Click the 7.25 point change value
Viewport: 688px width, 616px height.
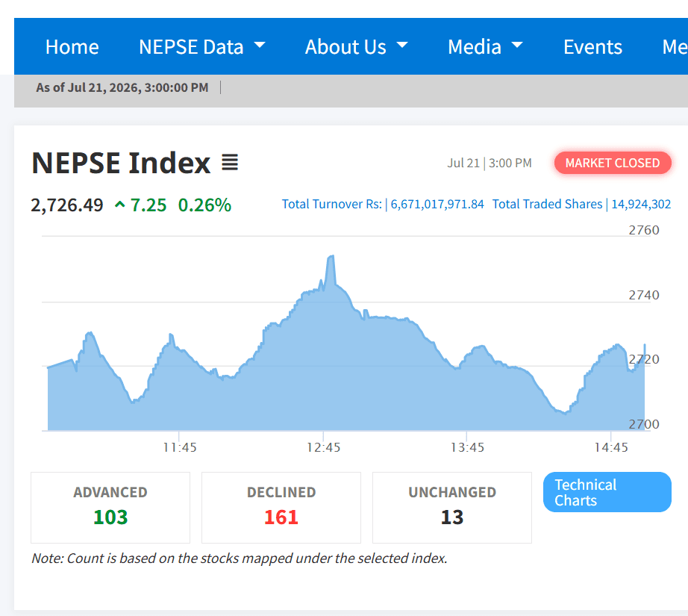148,205
